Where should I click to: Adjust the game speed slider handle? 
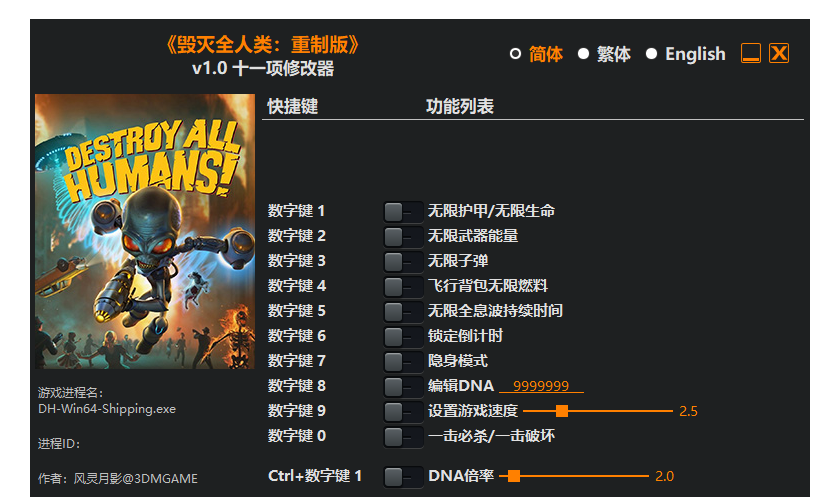pos(562,411)
